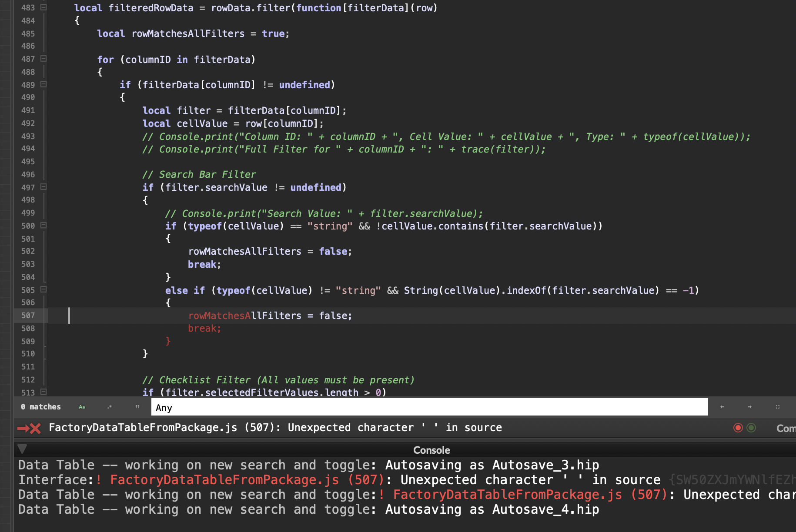
Task: Collapse the Console panel with triangle
Action: click(22, 449)
